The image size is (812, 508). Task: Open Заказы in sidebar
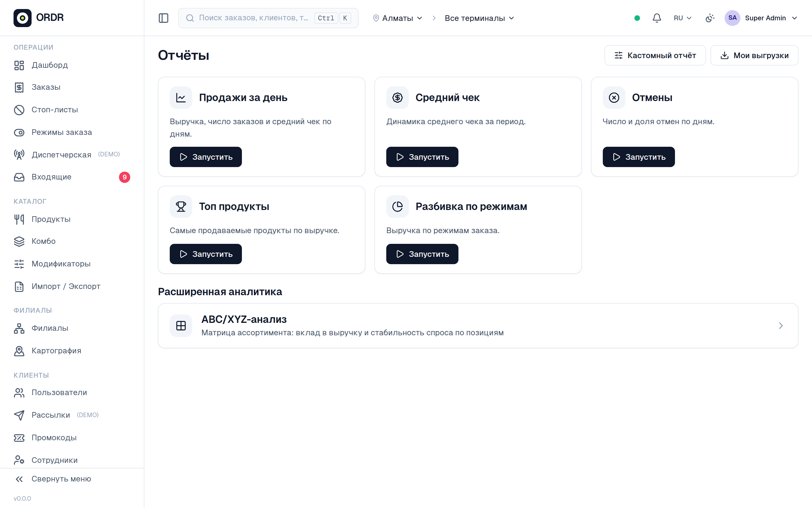pos(72,87)
